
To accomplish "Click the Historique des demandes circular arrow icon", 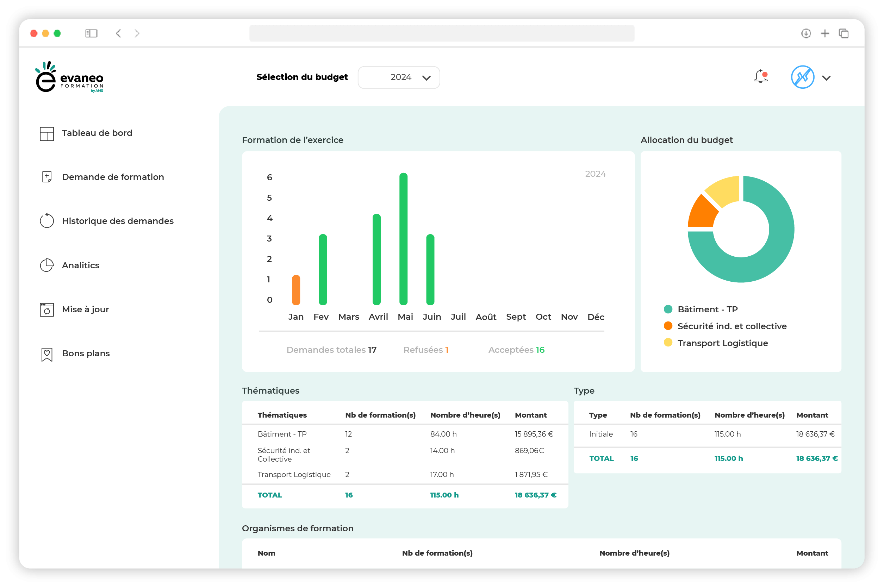I will [47, 220].
